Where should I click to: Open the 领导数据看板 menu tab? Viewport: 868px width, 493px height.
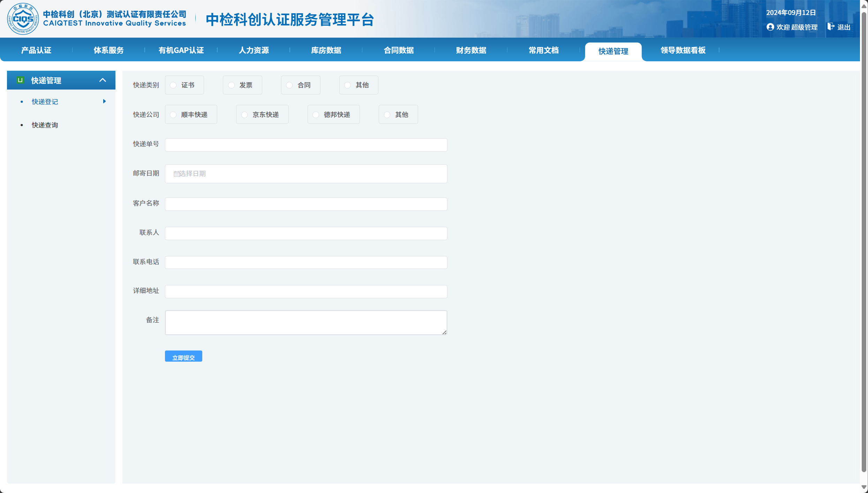point(682,50)
